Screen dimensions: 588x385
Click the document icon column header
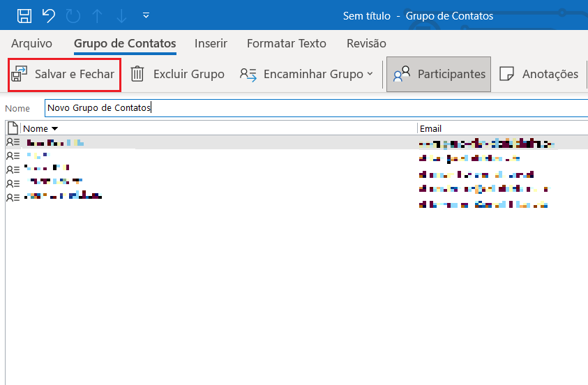tap(13, 128)
